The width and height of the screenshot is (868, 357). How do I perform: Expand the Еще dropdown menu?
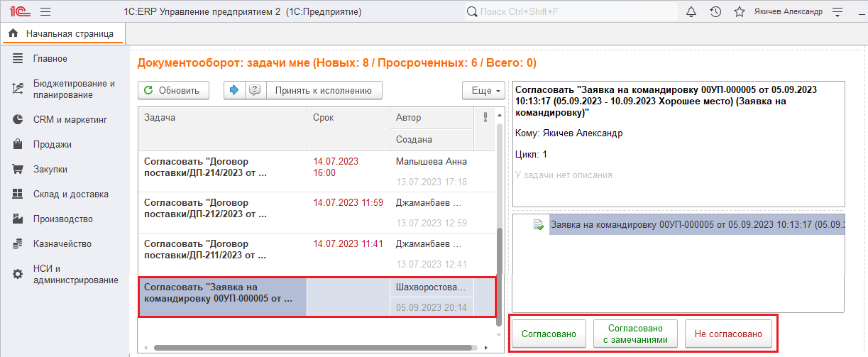tap(483, 91)
